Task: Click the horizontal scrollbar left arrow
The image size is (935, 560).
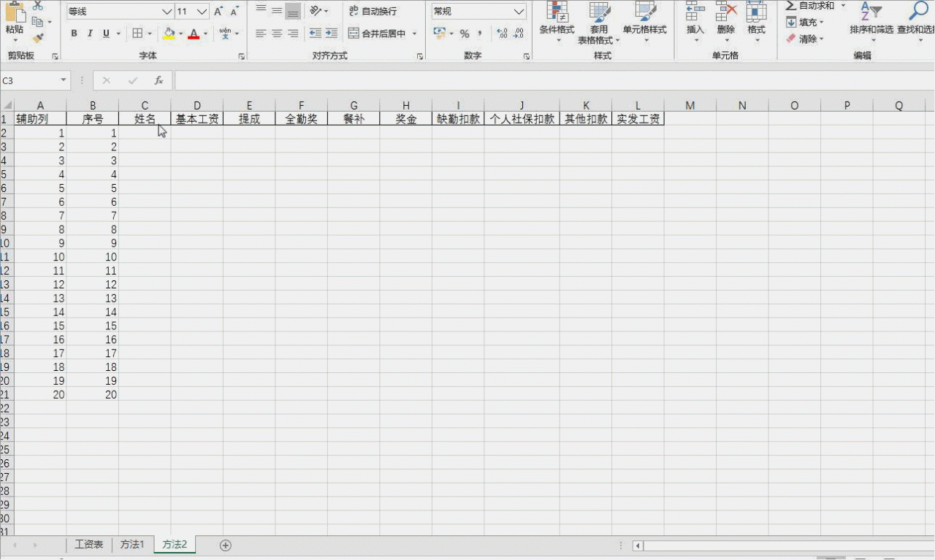Action: 638,545
